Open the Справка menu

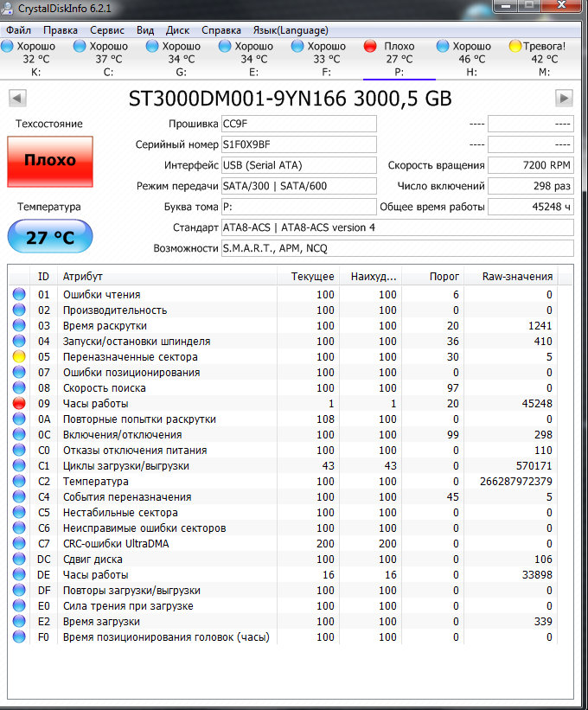tap(220, 30)
